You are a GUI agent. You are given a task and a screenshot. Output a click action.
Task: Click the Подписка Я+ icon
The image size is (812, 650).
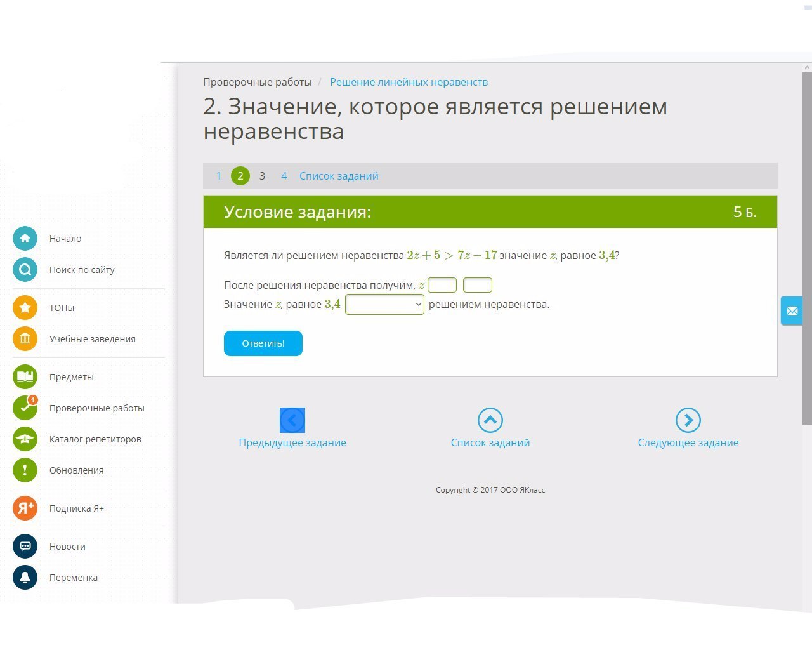[25, 508]
